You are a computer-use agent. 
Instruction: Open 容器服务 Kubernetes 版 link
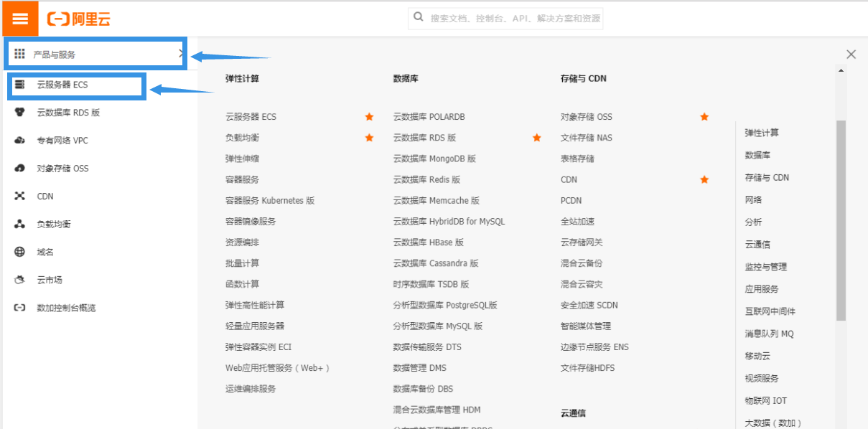(269, 201)
